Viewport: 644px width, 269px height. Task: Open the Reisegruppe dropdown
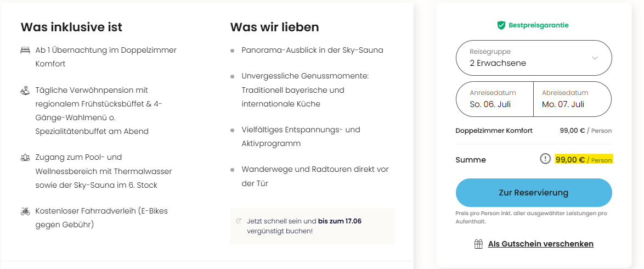[x=534, y=58]
